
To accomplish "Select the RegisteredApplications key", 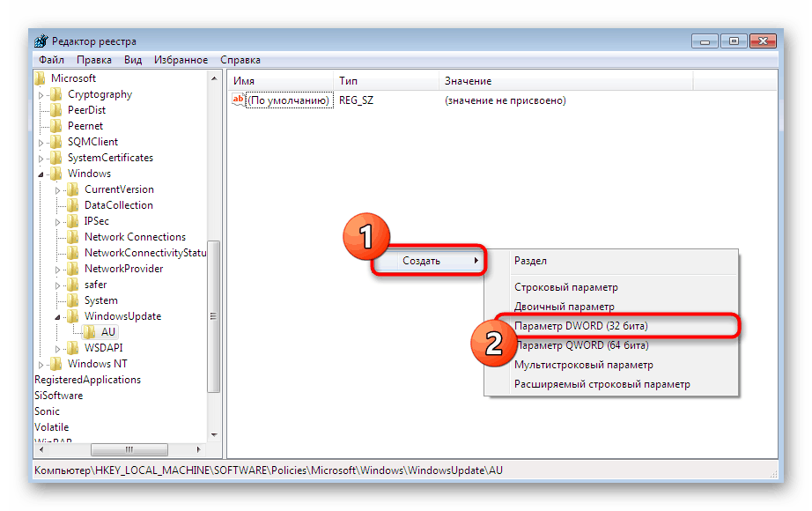I will point(87,380).
